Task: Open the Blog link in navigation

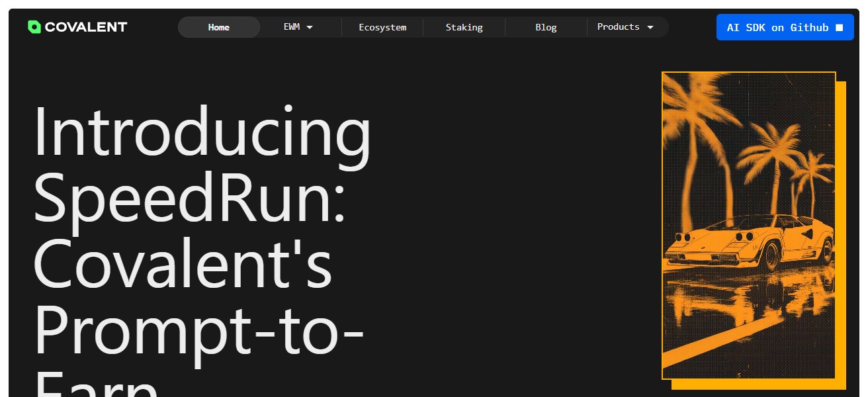Action: (546, 27)
